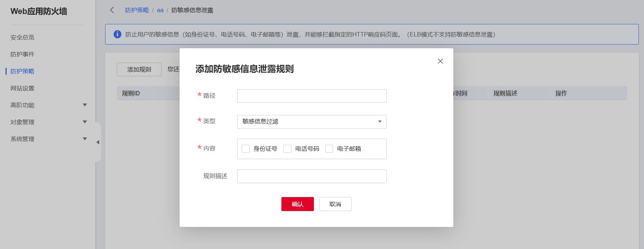Click the aa breadcrumb link
Image resolution: width=644 pixels, height=249 pixels.
tap(160, 10)
